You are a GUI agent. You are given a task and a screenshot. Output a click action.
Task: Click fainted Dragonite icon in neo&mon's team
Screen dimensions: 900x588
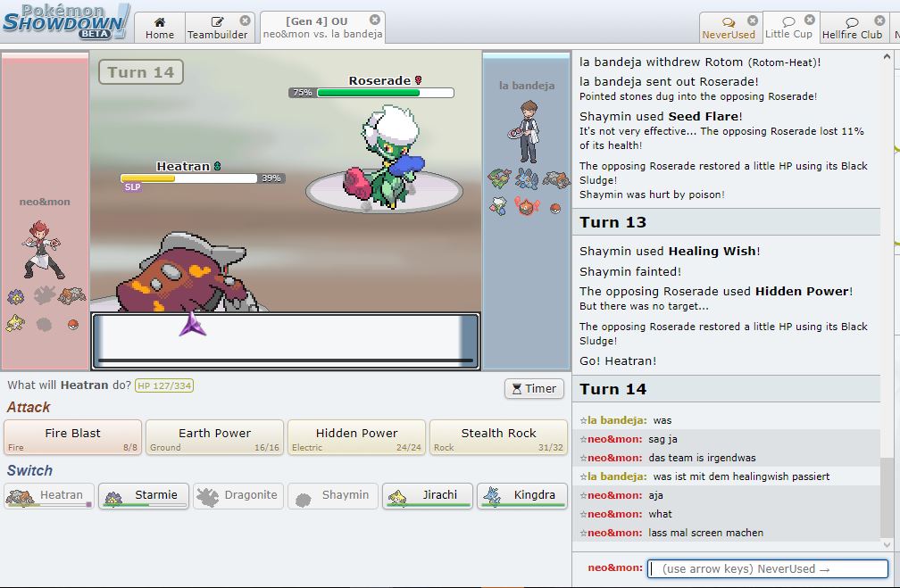pos(45,294)
